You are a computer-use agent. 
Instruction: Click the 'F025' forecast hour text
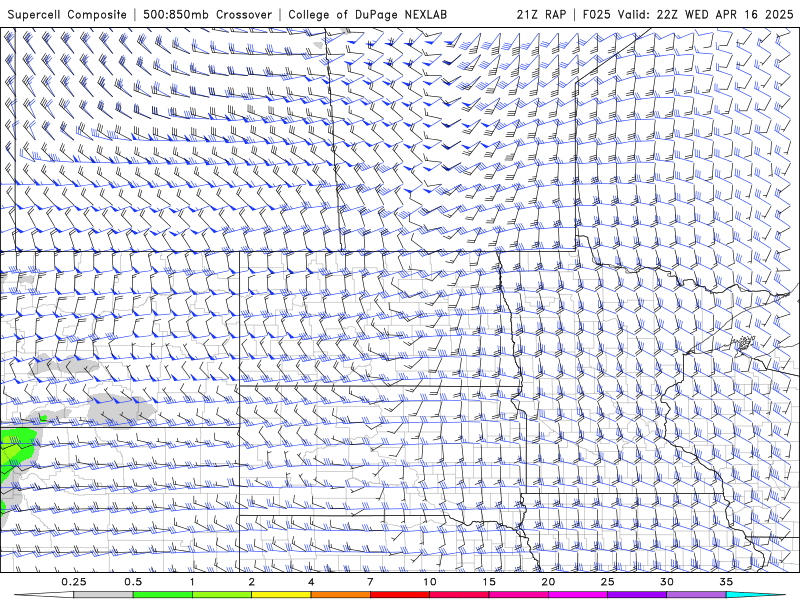(x=596, y=15)
